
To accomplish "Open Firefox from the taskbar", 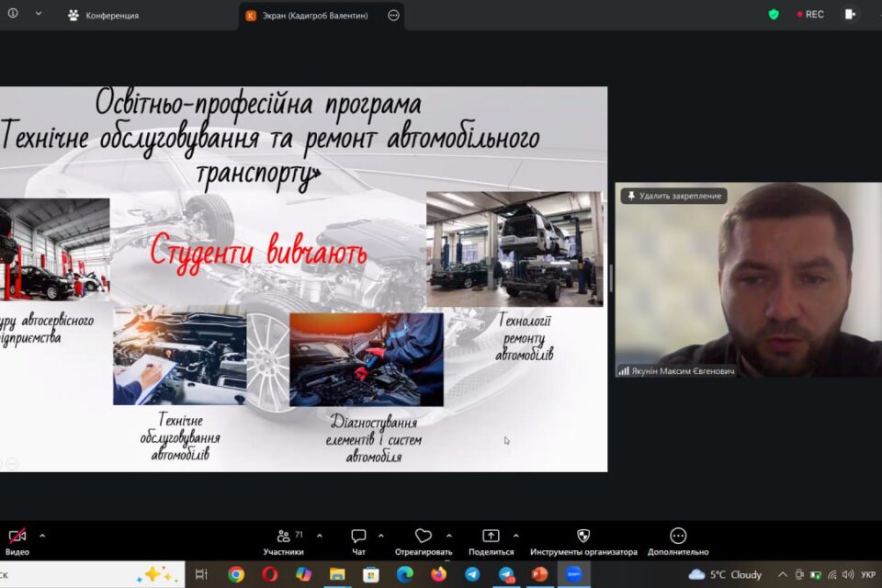I will pos(439,574).
